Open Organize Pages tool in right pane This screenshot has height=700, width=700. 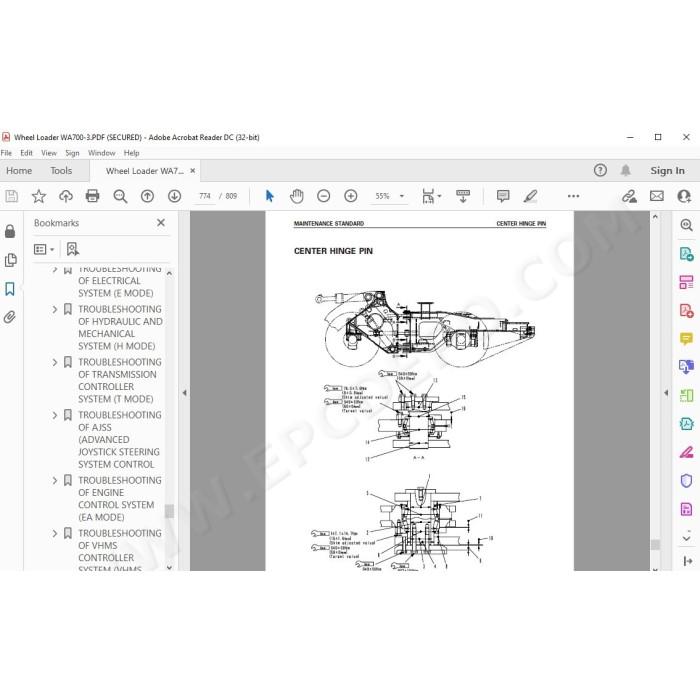[686, 282]
